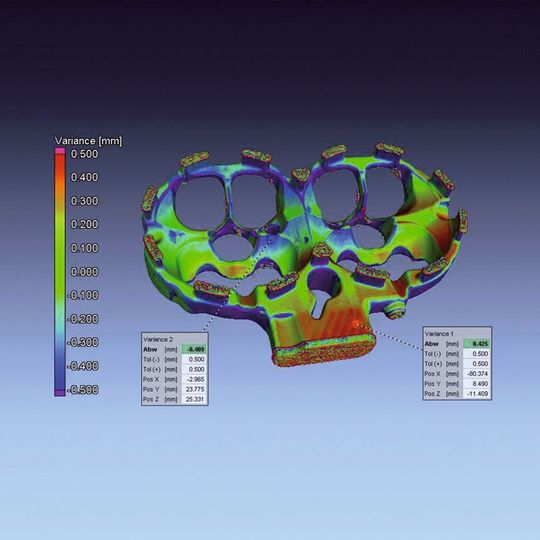Click Tol (+) value 0.500 in Variance 2
The width and height of the screenshot is (540, 540).
195,369
